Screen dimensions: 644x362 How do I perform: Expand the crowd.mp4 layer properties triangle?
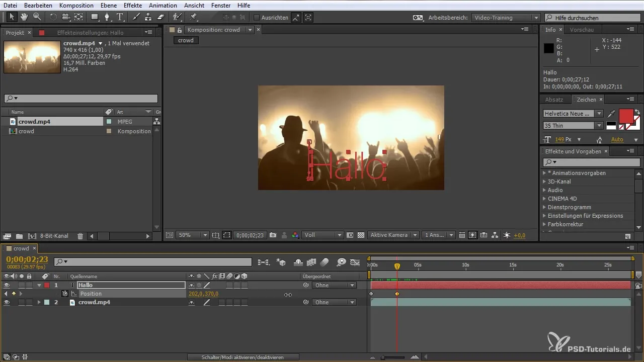point(39,302)
